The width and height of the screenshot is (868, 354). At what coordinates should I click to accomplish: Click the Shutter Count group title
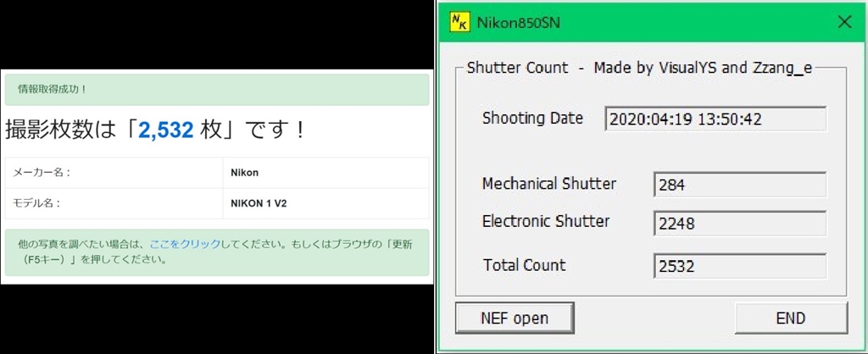[639, 68]
